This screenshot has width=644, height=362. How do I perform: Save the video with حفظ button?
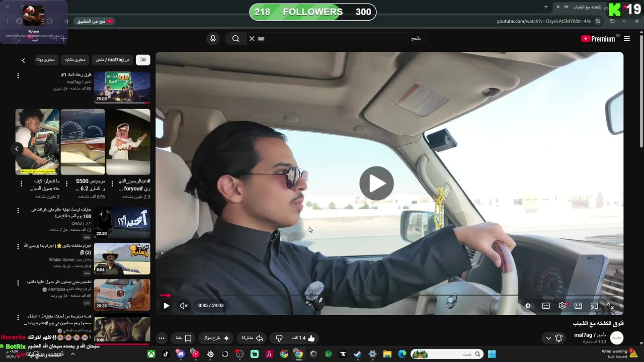click(184, 338)
